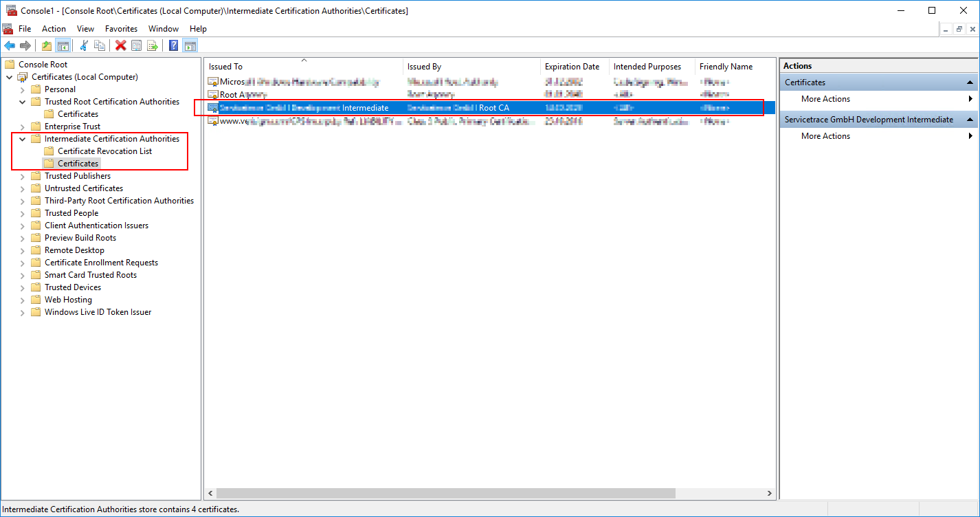The height and width of the screenshot is (517, 980).
Task: Open the Up One Level folder icon
Action: coord(46,45)
